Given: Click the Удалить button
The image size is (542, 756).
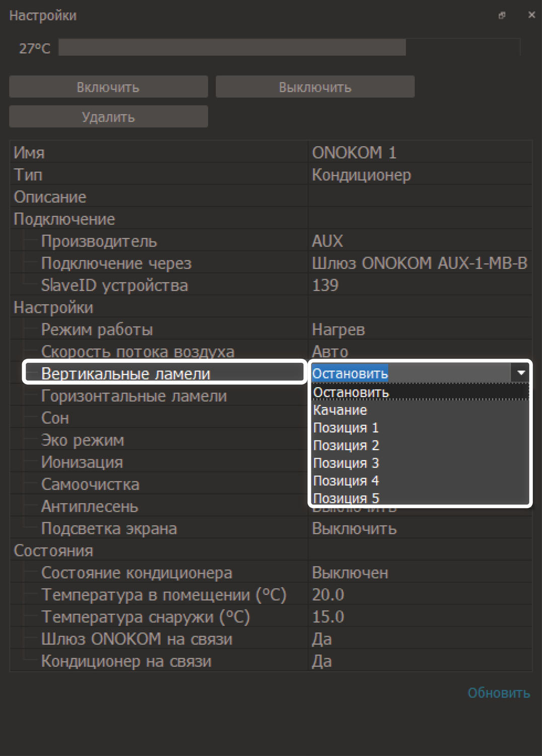Looking at the screenshot, I should coord(108,117).
